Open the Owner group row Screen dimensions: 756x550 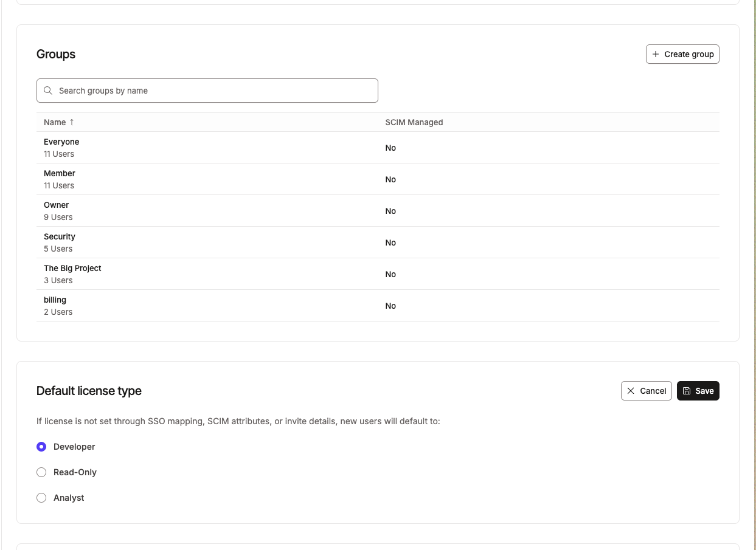(x=378, y=211)
